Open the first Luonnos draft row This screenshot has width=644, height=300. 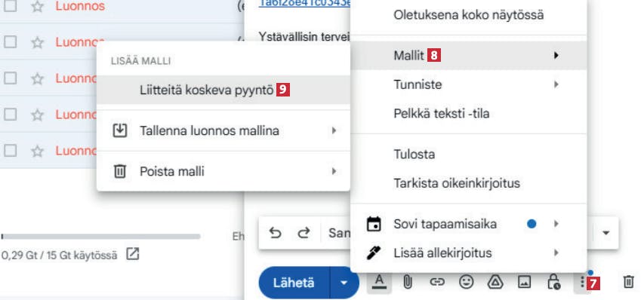[122, 6]
